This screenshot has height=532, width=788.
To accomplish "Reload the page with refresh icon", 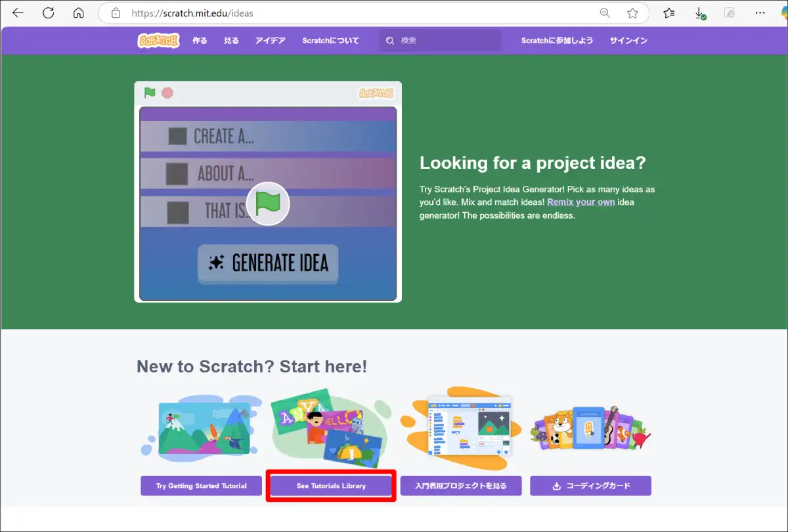I will (x=48, y=13).
